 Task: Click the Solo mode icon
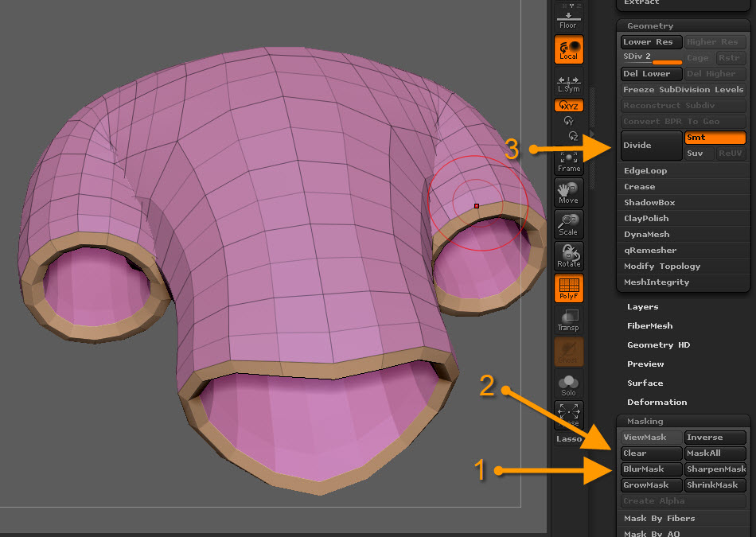[x=569, y=385]
